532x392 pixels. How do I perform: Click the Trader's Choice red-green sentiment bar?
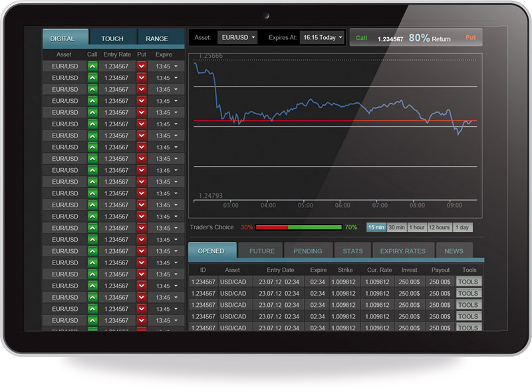tap(298, 227)
